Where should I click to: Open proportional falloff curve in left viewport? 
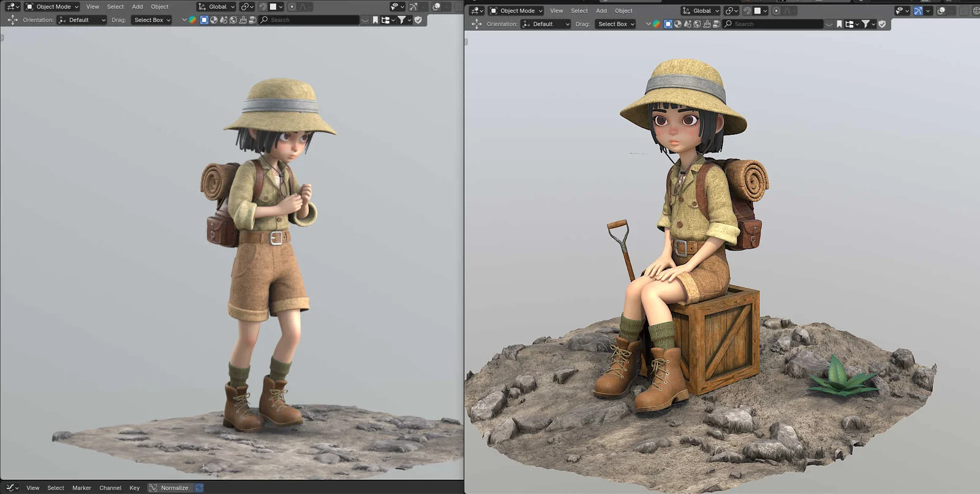tap(305, 7)
